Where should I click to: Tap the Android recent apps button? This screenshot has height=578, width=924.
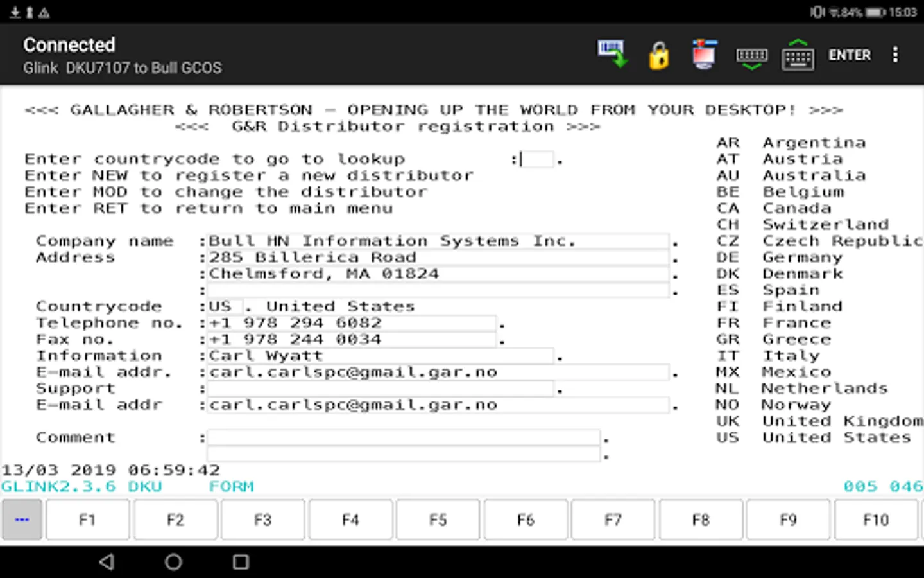[x=241, y=562]
